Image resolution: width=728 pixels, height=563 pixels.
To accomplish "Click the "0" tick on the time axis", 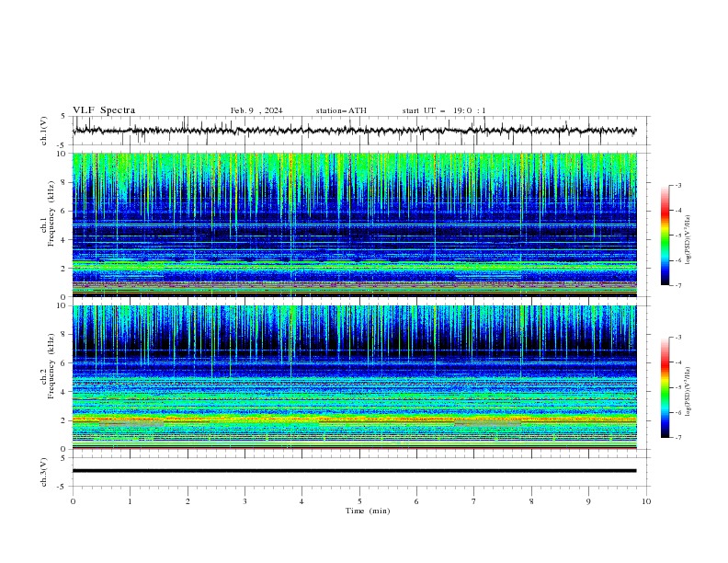I will click(x=73, y=501).
